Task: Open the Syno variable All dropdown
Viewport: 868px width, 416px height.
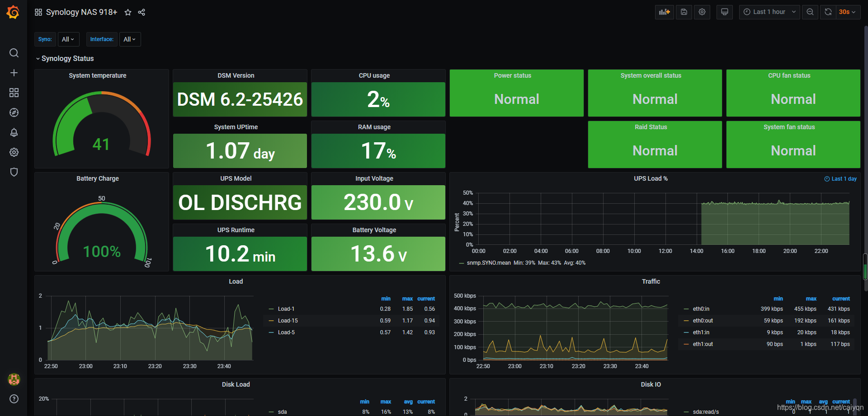Action: pyautogui.click(x=68, y=39)
